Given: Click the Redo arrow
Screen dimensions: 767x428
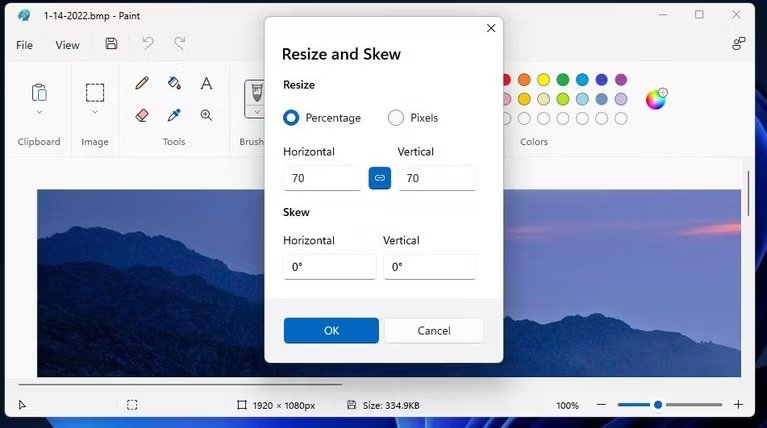Looking at the screenshot, I should click(180, 44).
